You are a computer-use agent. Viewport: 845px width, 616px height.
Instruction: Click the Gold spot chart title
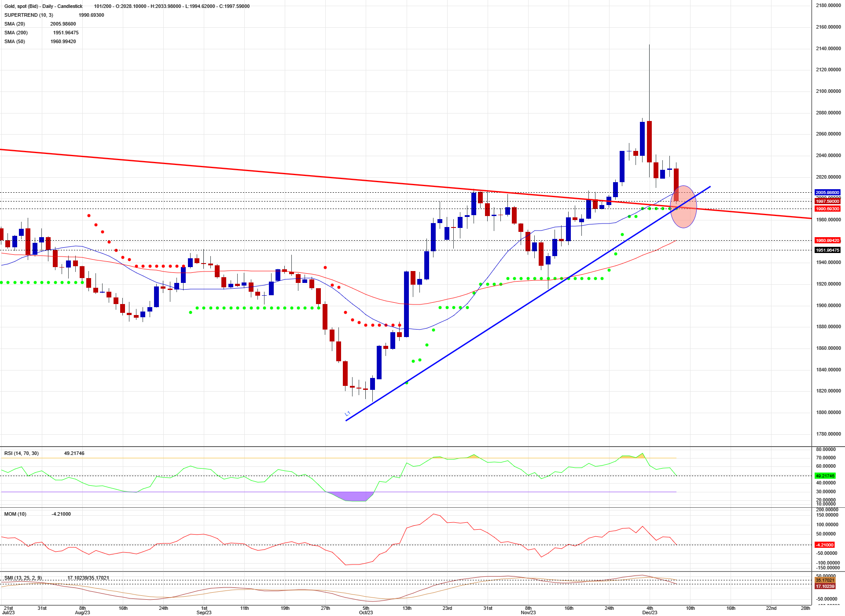43,6
